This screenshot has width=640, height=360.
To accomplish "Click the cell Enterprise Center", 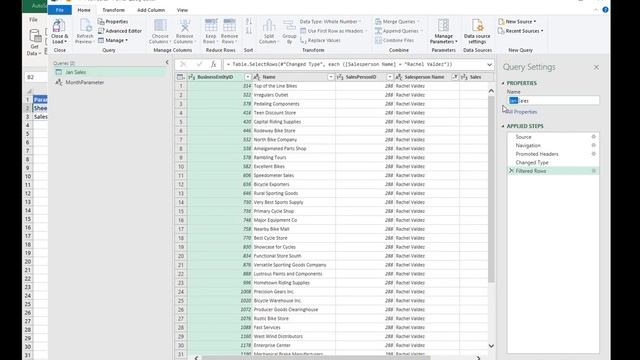I will pyautogui.click(x=293, y=345).
